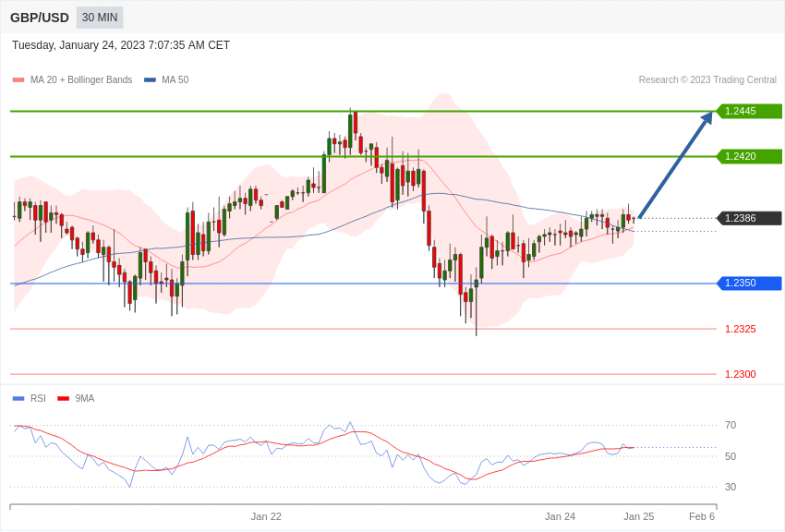Click the 'Jan 25' date axis label
This screenshot has width=785, height=532.
pyautogui.click(x=639, y=516)
